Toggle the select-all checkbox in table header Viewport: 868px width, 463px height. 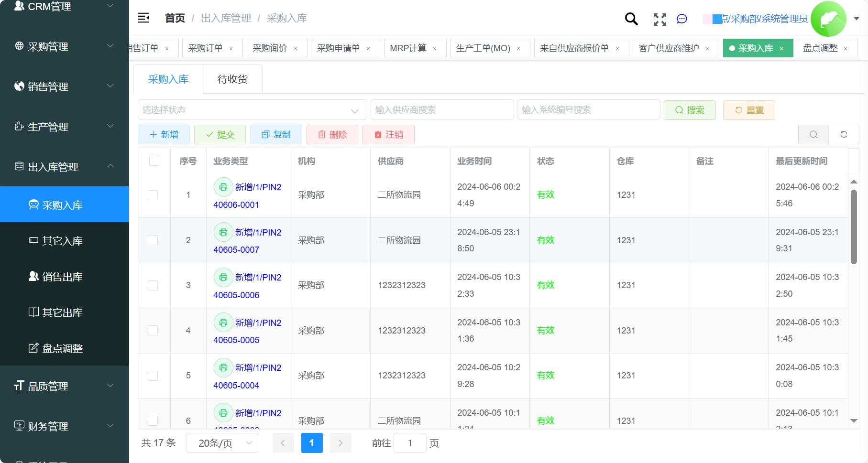coord(154,161)
